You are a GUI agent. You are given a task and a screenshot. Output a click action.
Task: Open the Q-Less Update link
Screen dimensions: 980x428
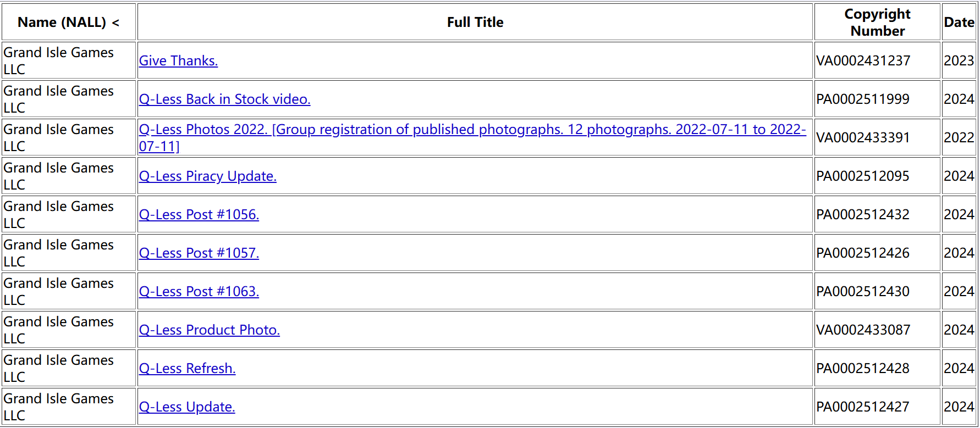[x=187, y=407]
